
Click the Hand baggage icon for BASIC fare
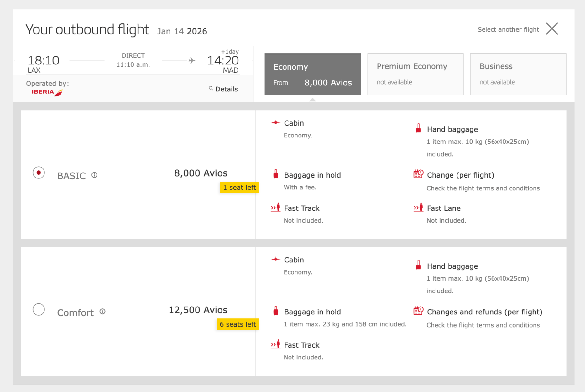click(x=418, y=128)
